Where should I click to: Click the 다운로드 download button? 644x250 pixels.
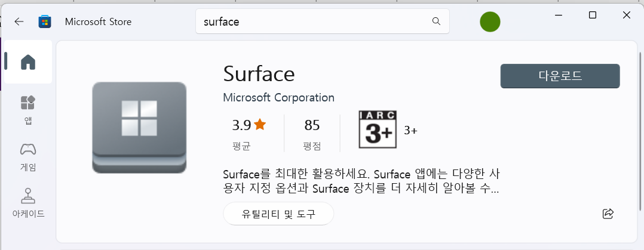560,76
